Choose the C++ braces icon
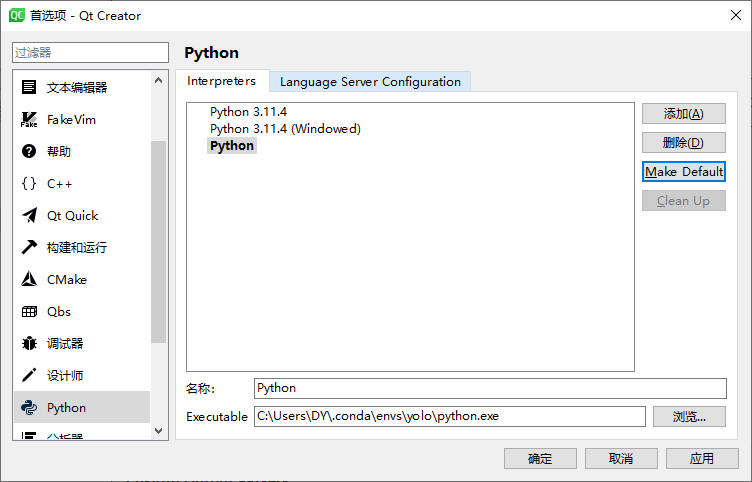This screenshot has width=752, height=482. click(29, 184)
